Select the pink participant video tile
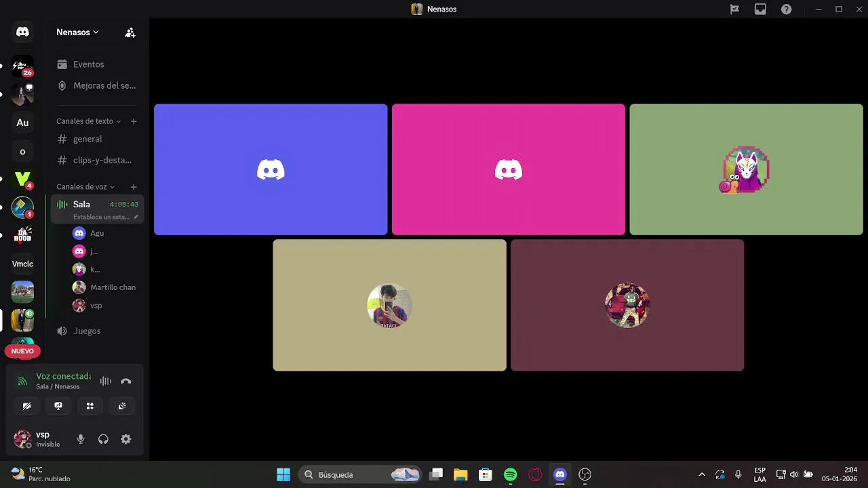The width and height of the screenshot is (868, 488). point(509,169)
